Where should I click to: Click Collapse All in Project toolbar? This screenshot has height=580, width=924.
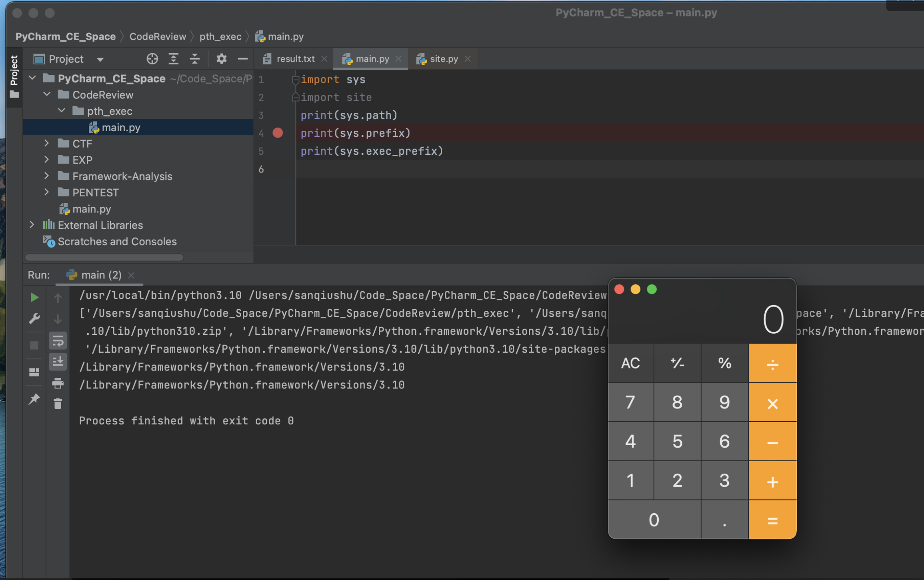click(194, 59)
